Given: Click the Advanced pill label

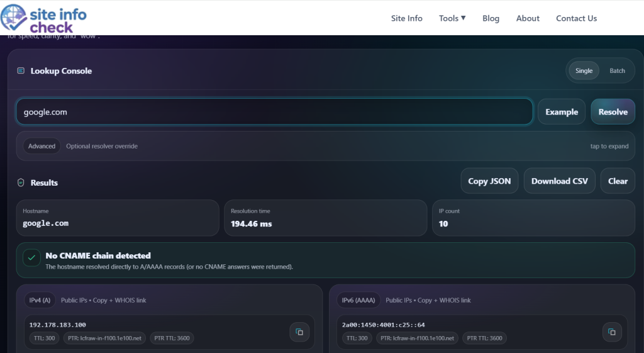Looking at the screenshot, I should 42,146.
